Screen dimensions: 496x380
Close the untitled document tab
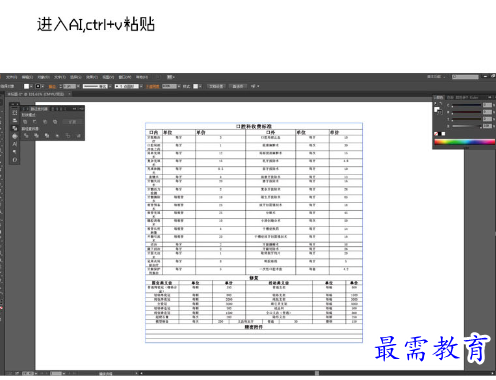69,94
